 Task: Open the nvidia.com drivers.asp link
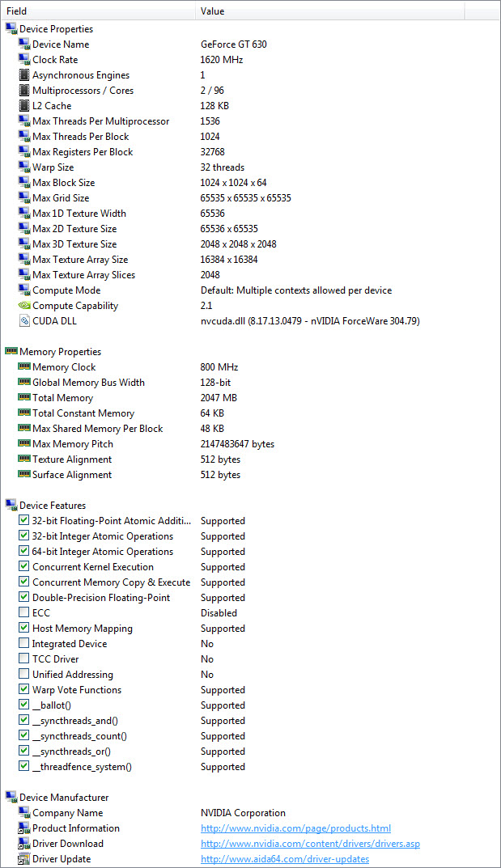310,844
